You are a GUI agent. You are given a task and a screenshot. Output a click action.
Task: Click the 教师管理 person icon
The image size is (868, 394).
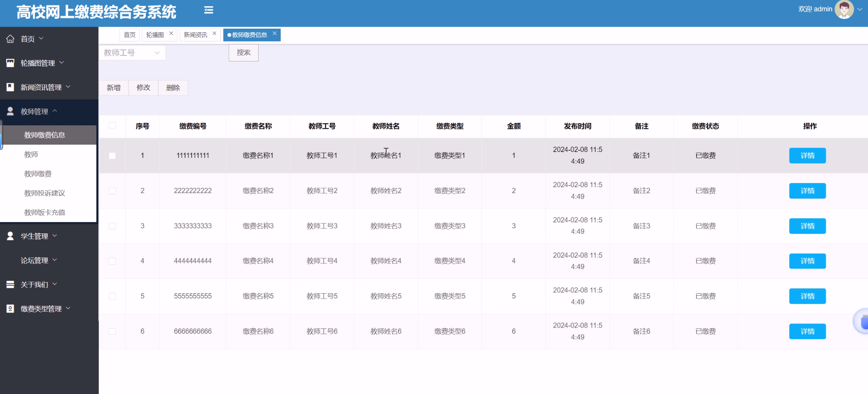coord(10,111)
